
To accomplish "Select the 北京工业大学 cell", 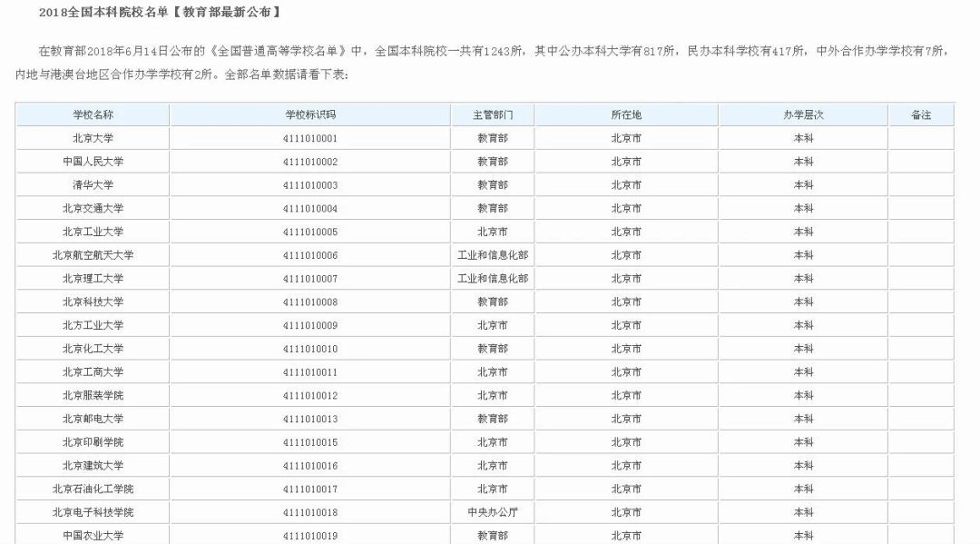I will 93,232.
